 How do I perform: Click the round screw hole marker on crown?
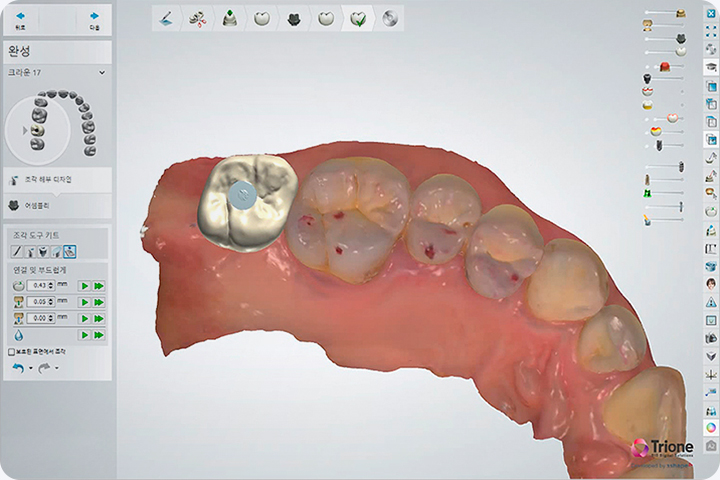click(x=242, y=195)
